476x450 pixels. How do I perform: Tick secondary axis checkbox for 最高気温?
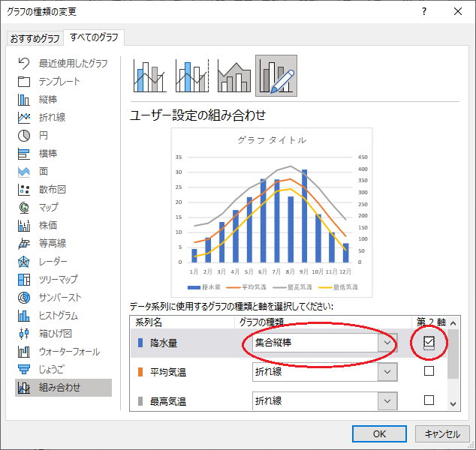(429, 400)
